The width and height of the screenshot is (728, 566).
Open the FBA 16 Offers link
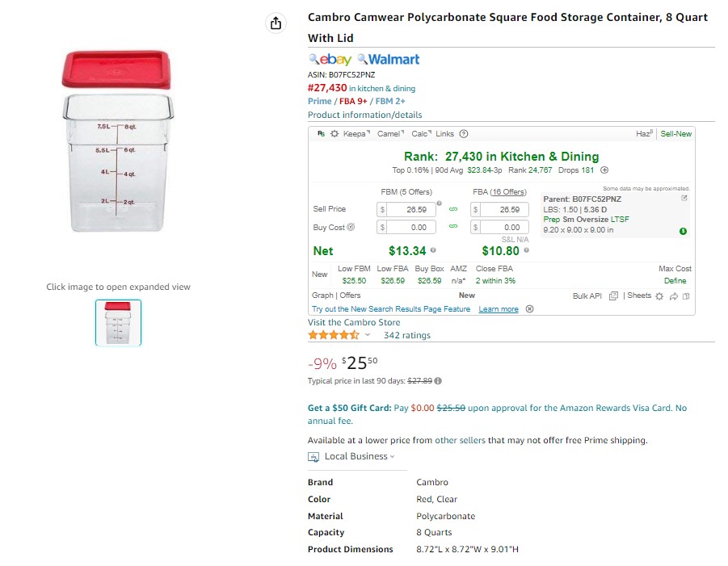508,191
